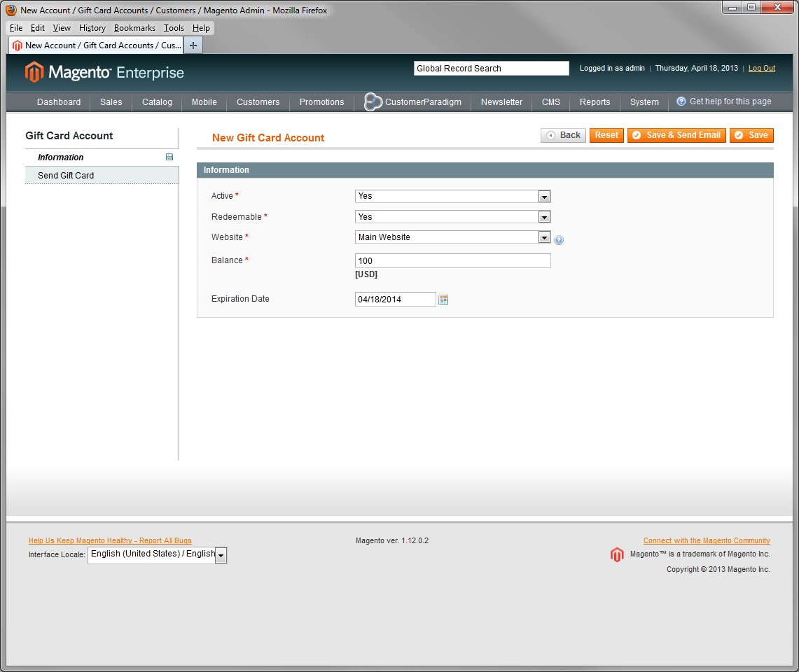Click the Gift Card Account sidebar heading
This screenshot has width=799, height=672.
click(x=69, y=136)
